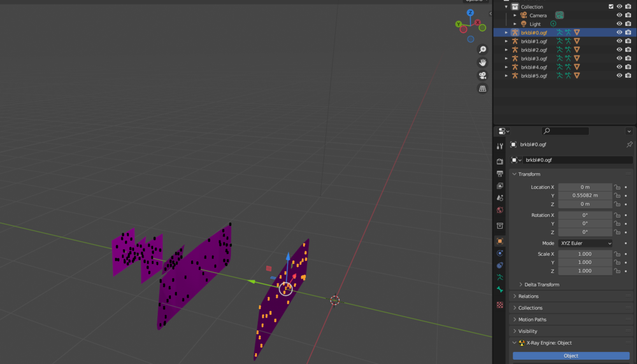Screen dimensions: 637x364
Task: Click the Z axis on navigation gizmo
Action: 471,13
